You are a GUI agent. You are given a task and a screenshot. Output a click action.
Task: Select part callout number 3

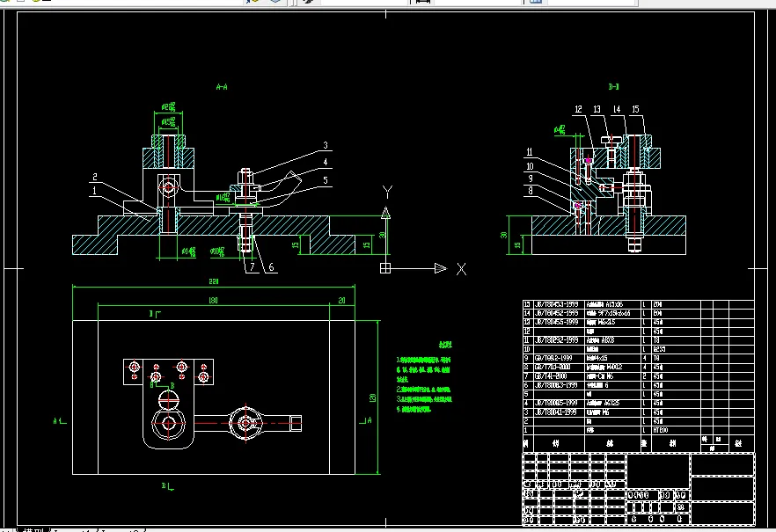point(326,145)
